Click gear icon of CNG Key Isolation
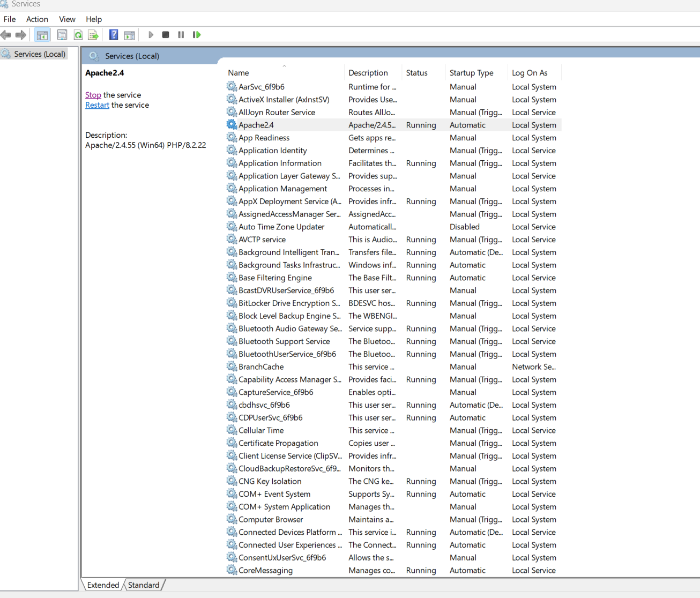The height and width of the screenshot is (598, 700). coord(232,481)
